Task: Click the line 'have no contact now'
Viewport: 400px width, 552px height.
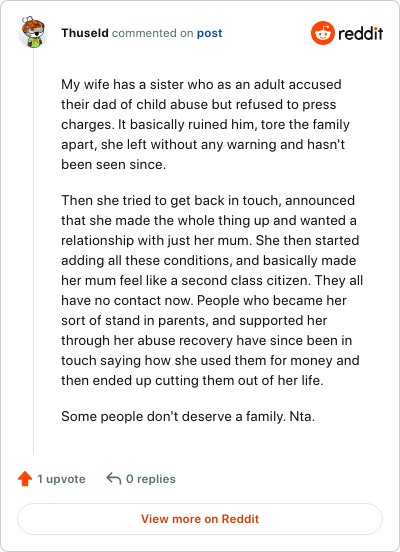Action: tap(204, 300)
